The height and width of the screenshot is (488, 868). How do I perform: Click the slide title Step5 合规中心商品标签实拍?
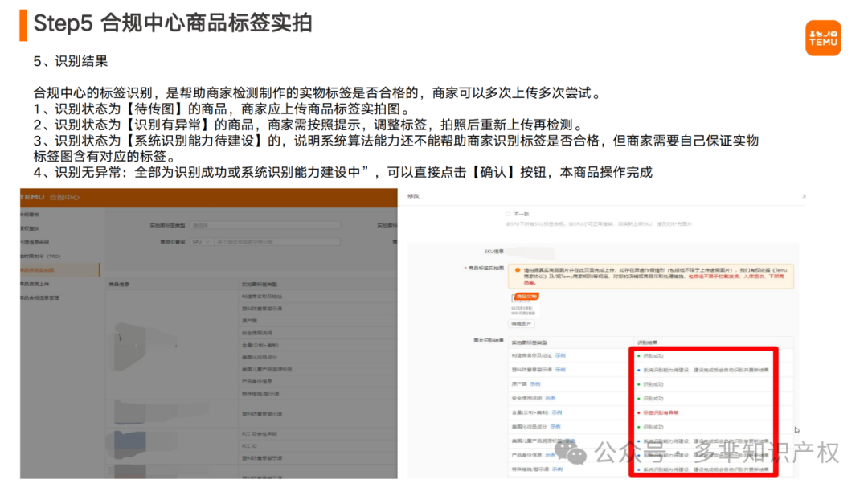pyautogui.click(x=173, y=23)
